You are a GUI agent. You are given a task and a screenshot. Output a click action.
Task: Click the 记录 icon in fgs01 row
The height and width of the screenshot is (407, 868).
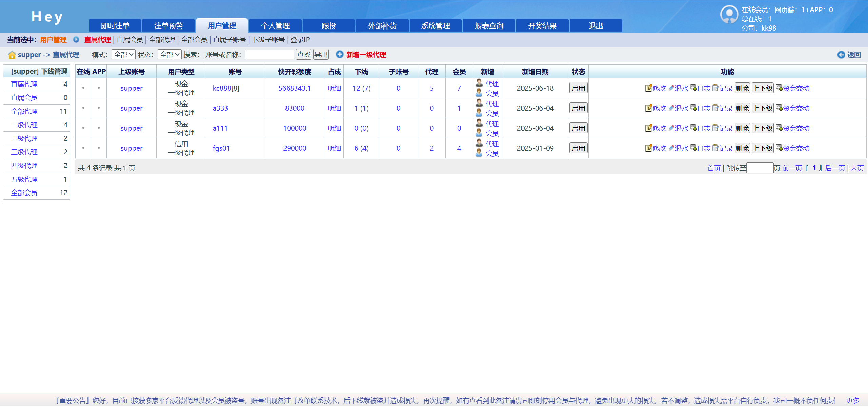(715, 148)
